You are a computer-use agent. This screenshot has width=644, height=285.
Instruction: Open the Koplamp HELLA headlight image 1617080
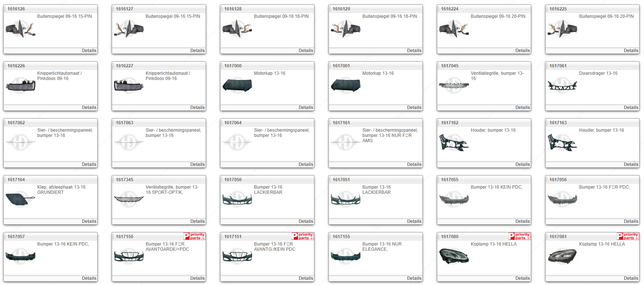[x=454, y=256]
